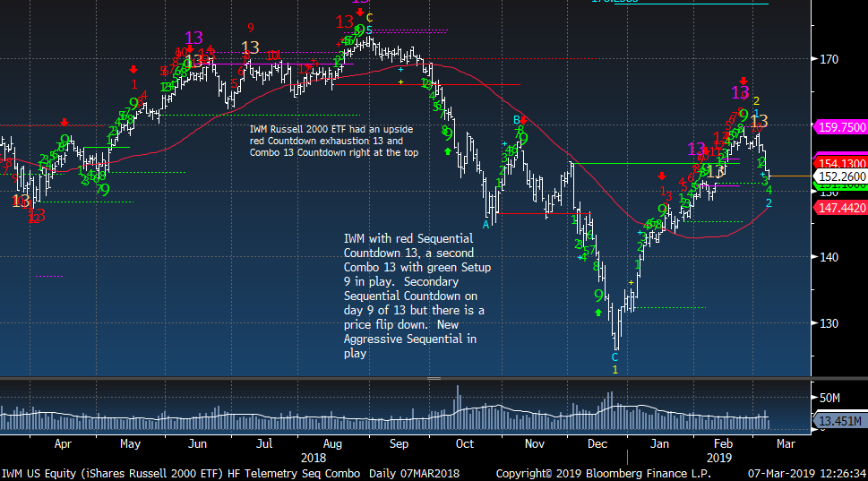Click the red down arrow over April's green 9
Viewport: 868px width, 481px height.
[64, 123]
